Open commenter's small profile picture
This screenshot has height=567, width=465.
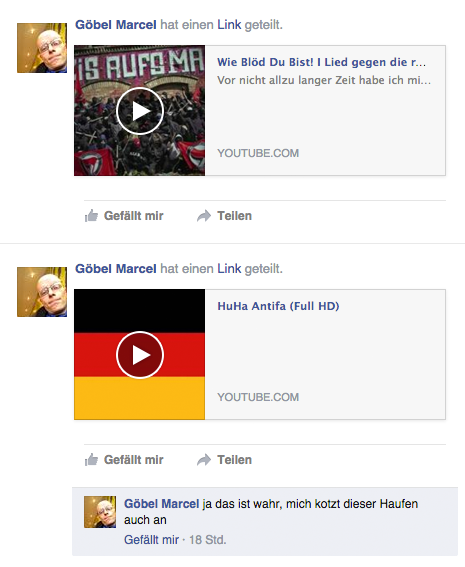[100, 512]
